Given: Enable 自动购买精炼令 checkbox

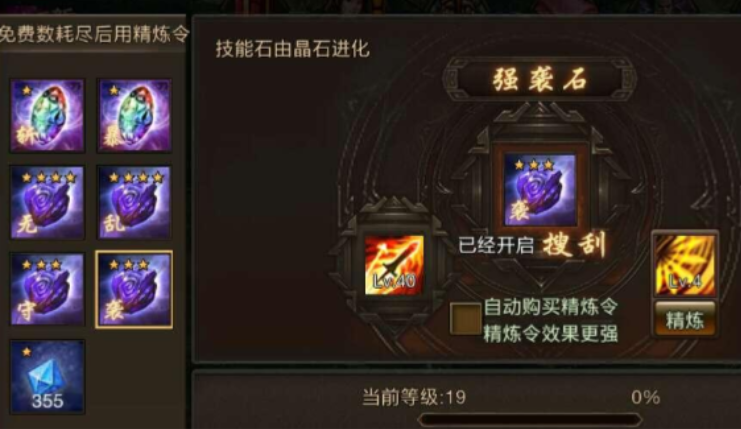Looking at the screenshot, I should [465, 319].
